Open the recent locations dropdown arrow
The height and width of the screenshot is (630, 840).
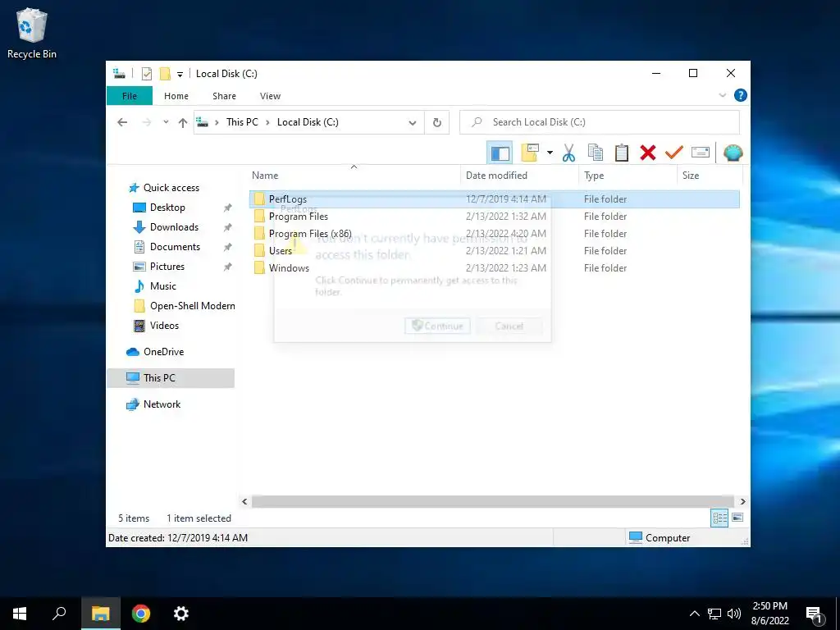click(x=166, y=122)
